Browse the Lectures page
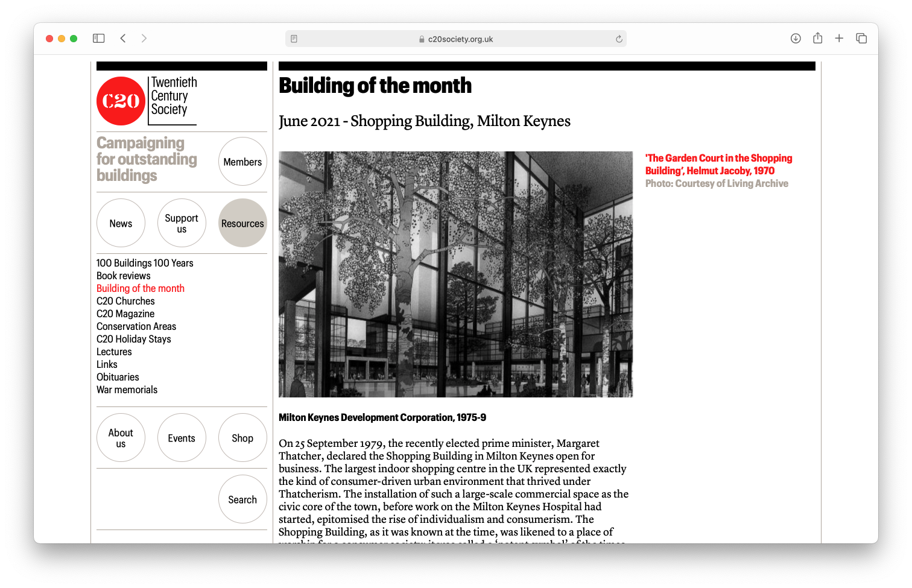 point(114,352)
